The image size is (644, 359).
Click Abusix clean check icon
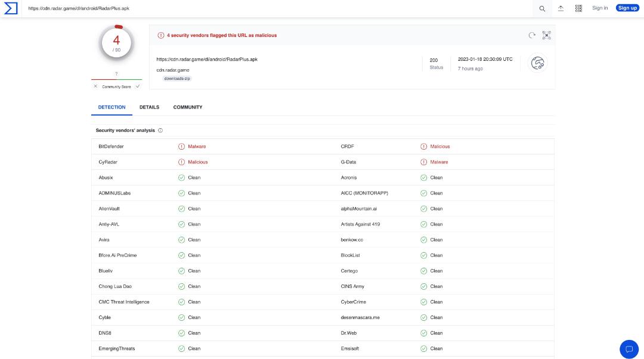(x=181, y=178)
